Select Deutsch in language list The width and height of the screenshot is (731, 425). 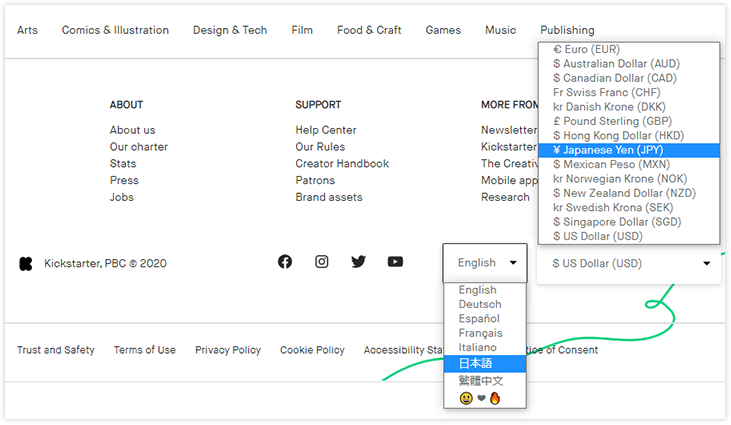click(480, 304)
